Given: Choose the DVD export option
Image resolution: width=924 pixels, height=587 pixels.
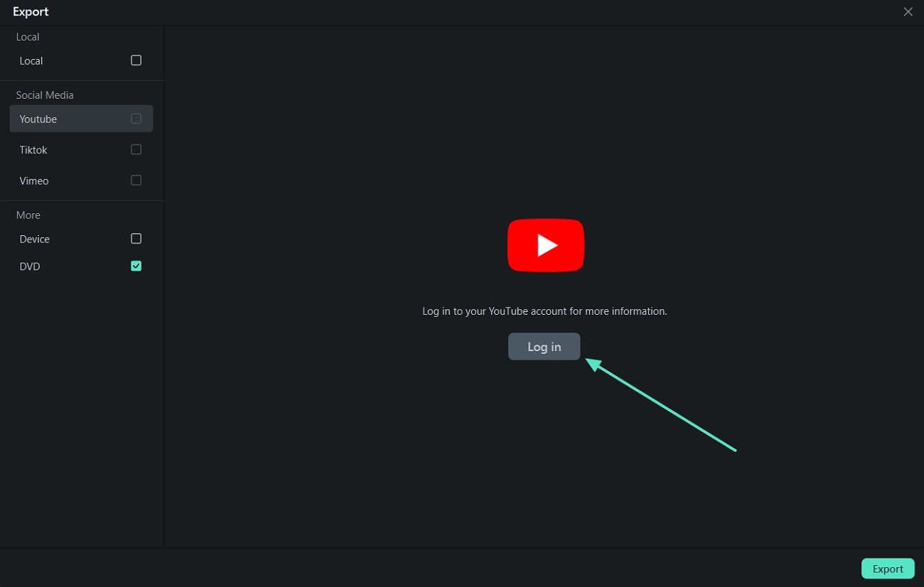Looking at the screenshot, I should (x=81, y=266).
